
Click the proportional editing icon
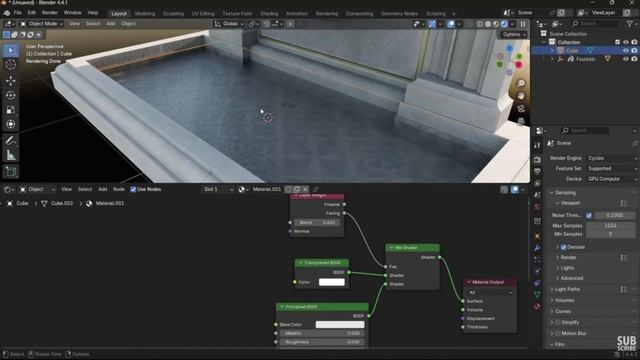290,24
